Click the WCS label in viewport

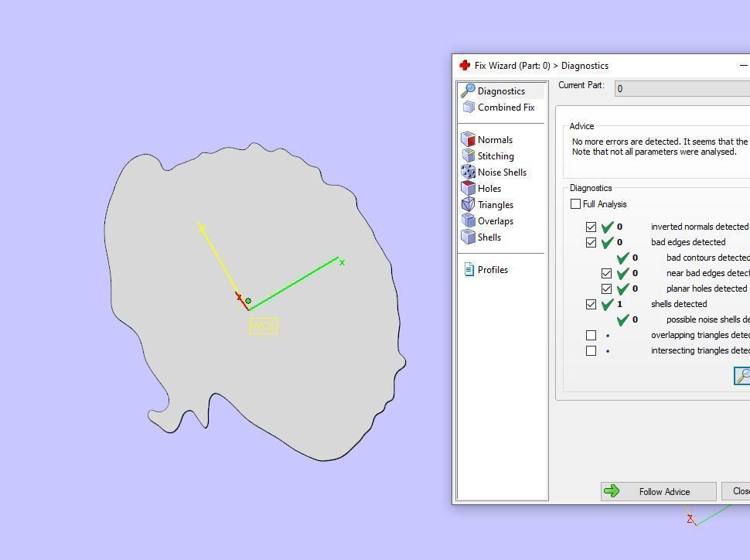pyautogui.click(x=264, y=326)
